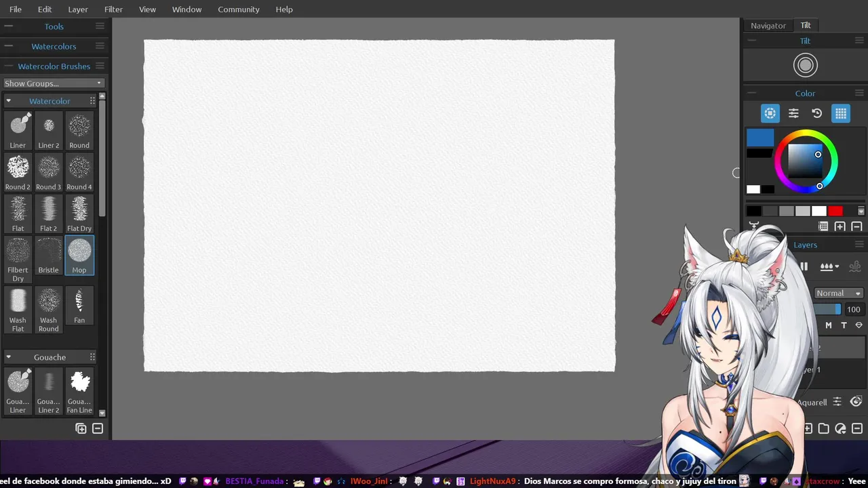Open the Normal blend mode dropdown
This screenshot has height=488, width=868.
[x=839, y=293]
